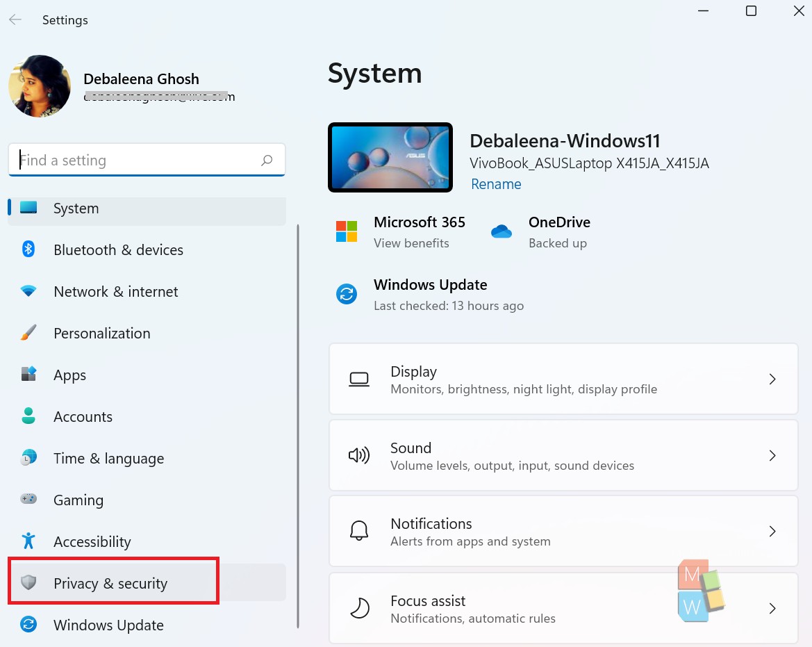Click the Apps icon in sidebar
The height and width of the screenshot is (647, 812).
(x=28, y=374)
